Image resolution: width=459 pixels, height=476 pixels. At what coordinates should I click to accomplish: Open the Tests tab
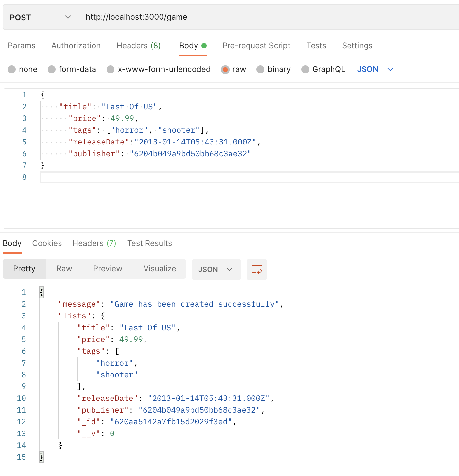coord(316,46)
